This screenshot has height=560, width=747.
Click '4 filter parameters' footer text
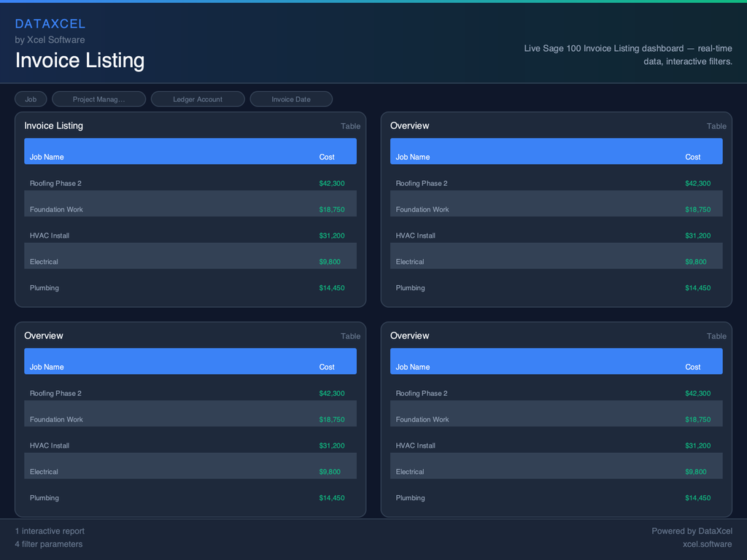(49, 544)
